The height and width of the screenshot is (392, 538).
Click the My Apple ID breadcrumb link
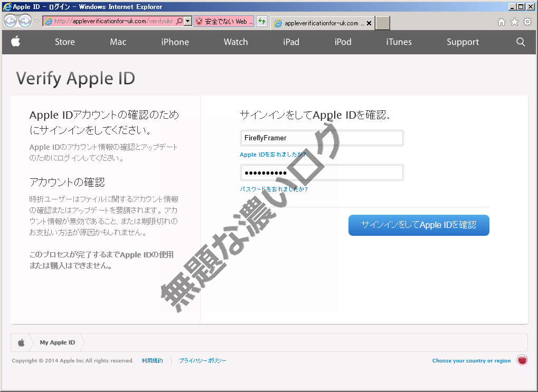point(58,342)
